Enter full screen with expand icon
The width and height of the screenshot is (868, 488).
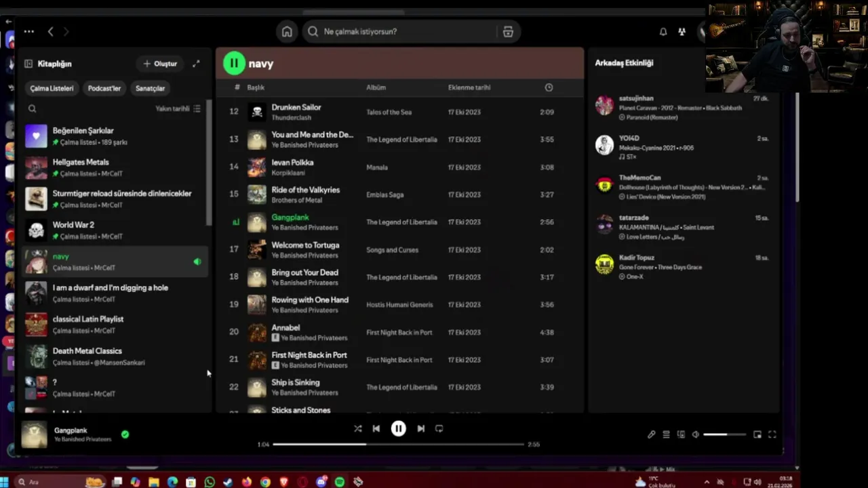click(772, 434)
